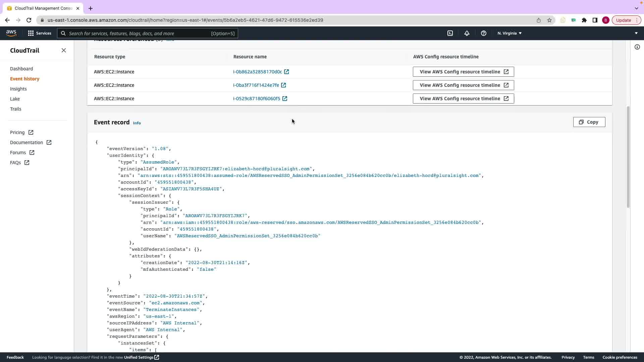Screen dimensions: 644x362
Task: Open Trails in the sidebar
Action: tap(15, 109)
